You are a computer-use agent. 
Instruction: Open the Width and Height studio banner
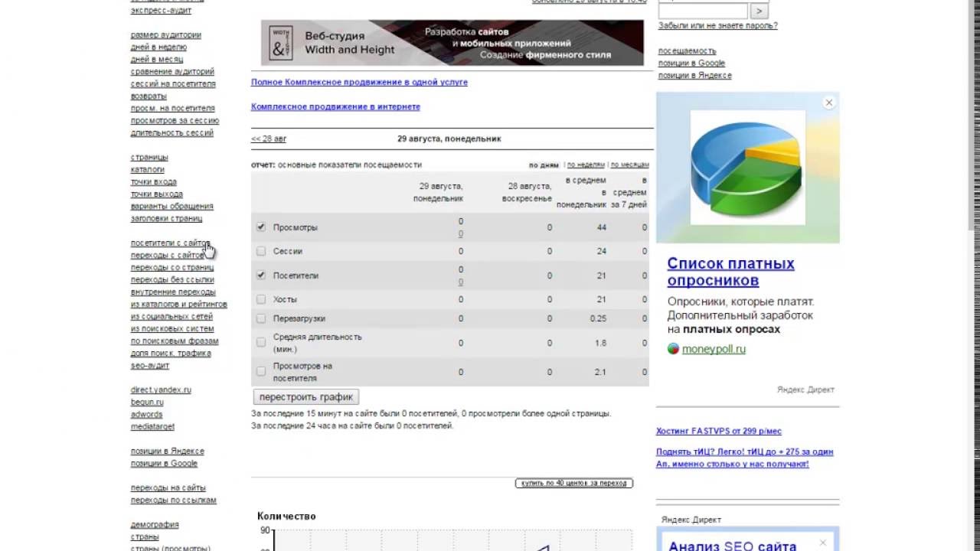[x=452, y=43]
